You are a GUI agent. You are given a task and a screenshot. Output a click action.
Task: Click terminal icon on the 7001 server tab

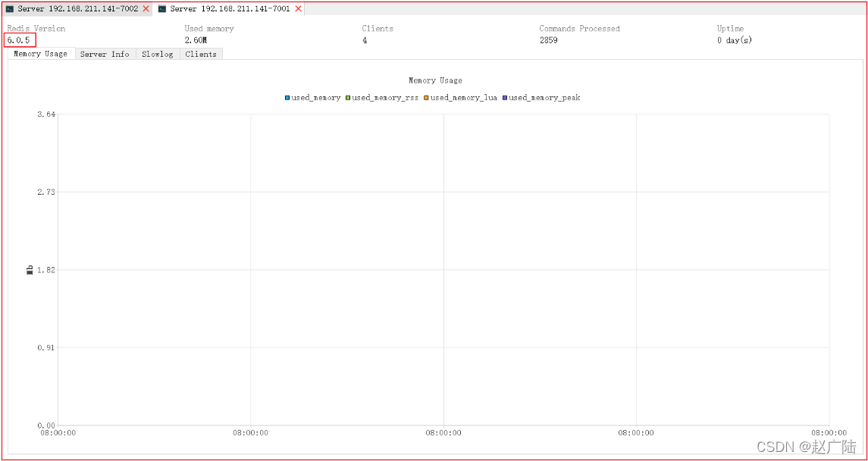pyautogui.click(x=161, y=9)
